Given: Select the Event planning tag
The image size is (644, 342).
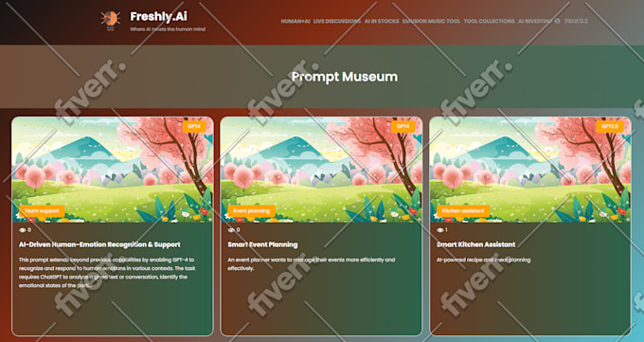Looking at the screenshot, I should 251,211.
